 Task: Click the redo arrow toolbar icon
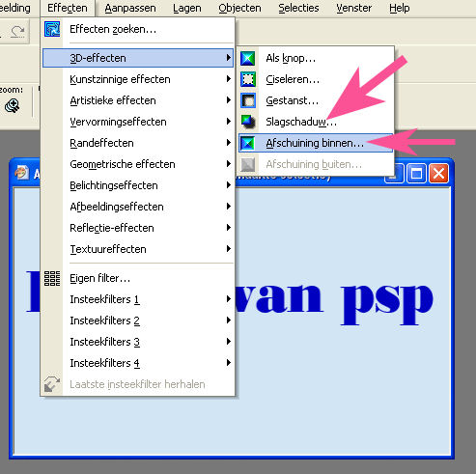click(x=17, y=32)
